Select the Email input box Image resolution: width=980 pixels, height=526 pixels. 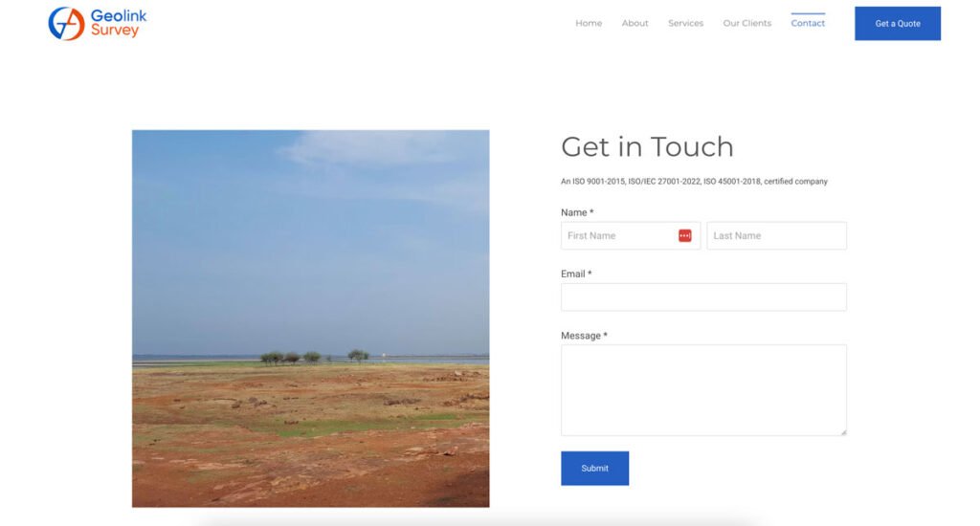click(703, 297)
